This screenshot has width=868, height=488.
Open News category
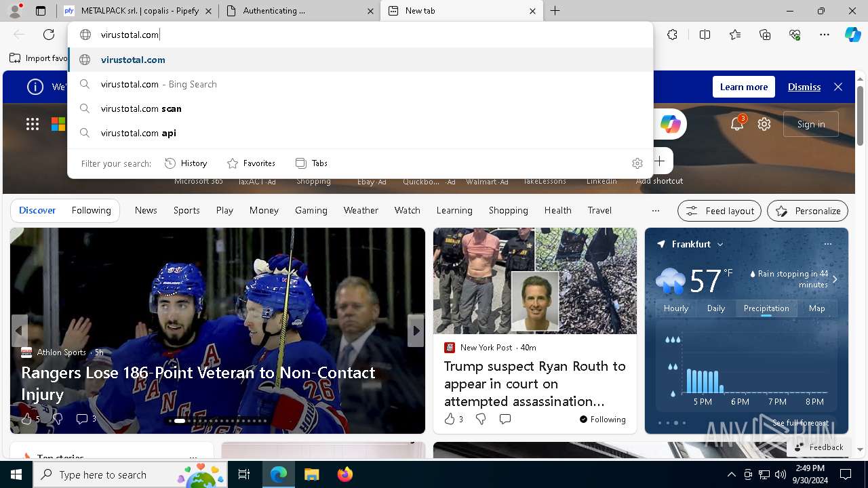click(146, 210)
